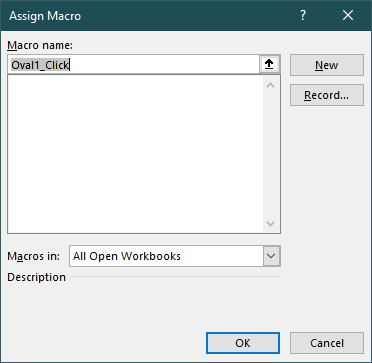Close the Assign Macro dialog

pyautogui.click(x=348, y=15)
